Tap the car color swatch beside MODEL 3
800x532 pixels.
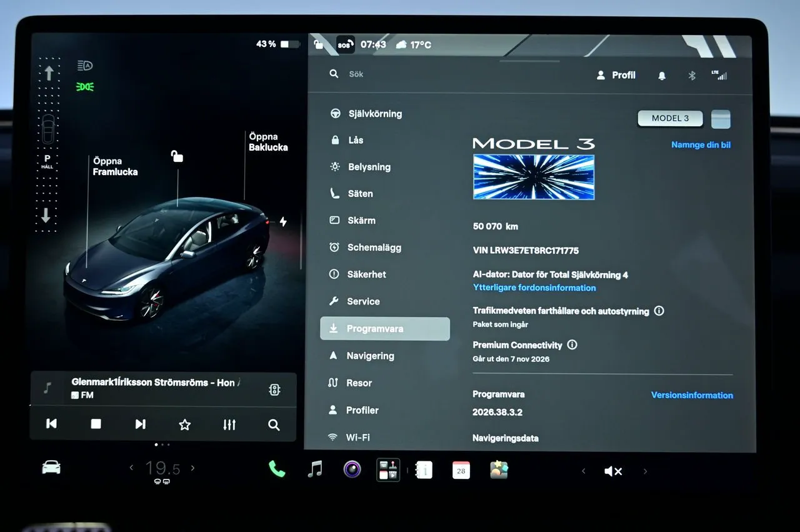pyautogui.click(x=721, y=119)
